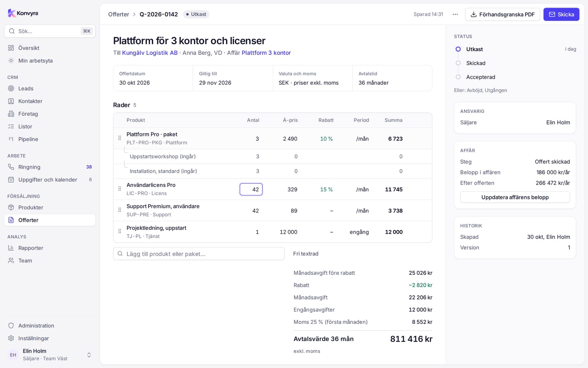Click the Sök search field
Viewport: 588px width, 368px height.
point(50,31)
